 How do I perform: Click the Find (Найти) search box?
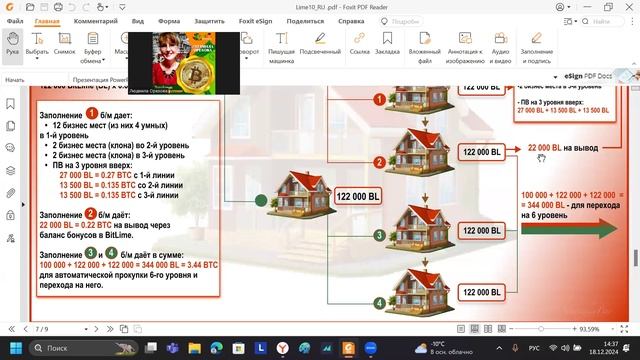(x=602, y=21)
